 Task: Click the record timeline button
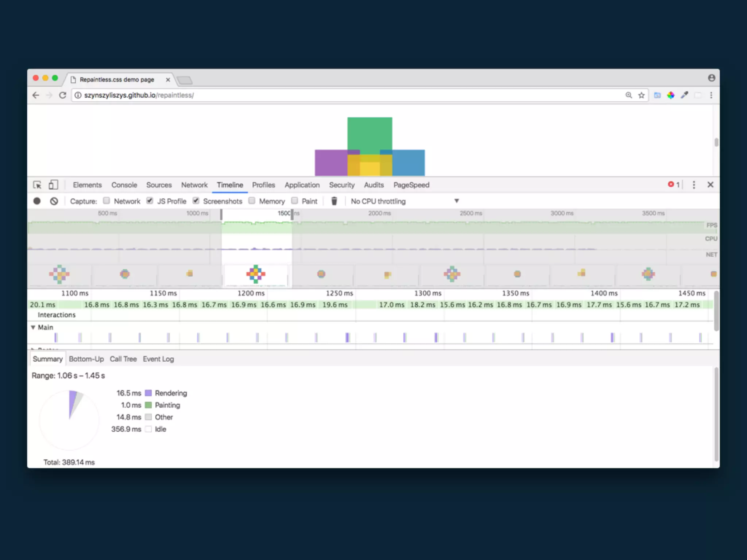(x=37, y=201)
